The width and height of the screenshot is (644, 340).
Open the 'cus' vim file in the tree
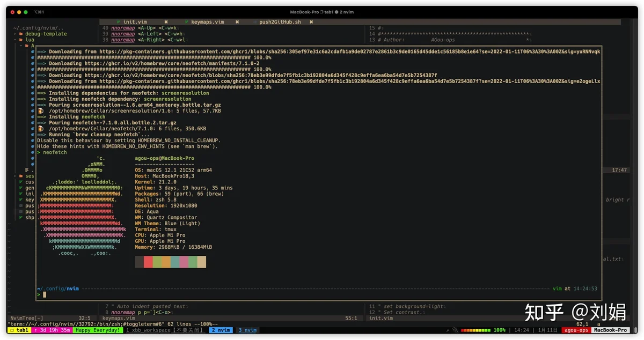[x=30, y=182]
